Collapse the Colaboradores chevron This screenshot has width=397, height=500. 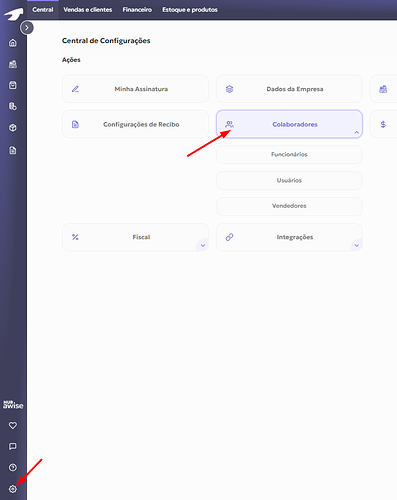pos(357,132)
